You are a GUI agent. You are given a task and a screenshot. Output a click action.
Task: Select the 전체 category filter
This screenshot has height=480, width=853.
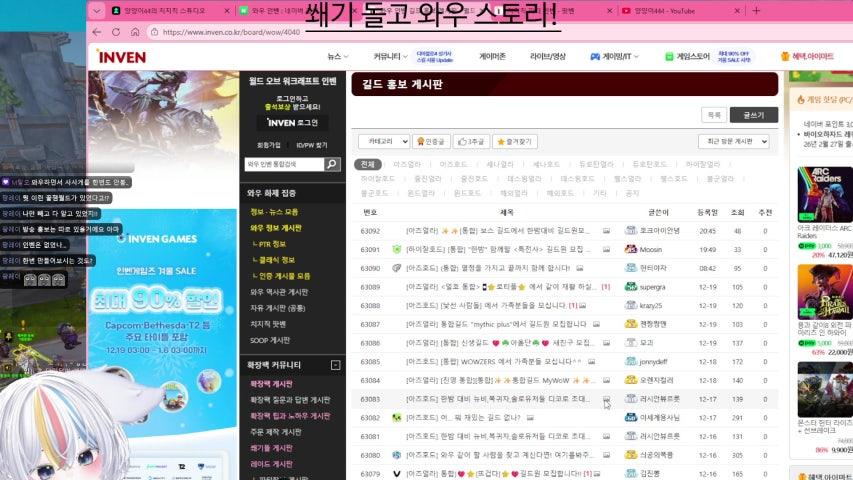point(368,164)
